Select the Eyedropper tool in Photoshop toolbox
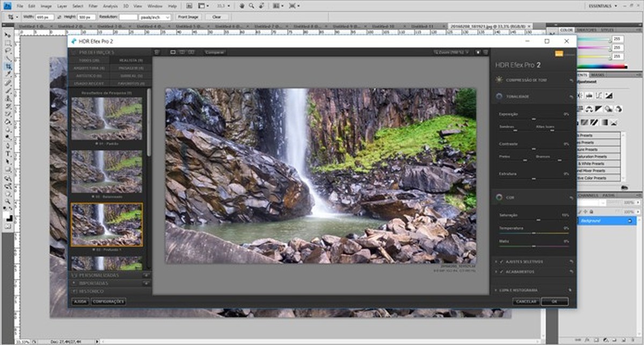The height and width of the screenshot is (345, 644). (x=8, y=73)
